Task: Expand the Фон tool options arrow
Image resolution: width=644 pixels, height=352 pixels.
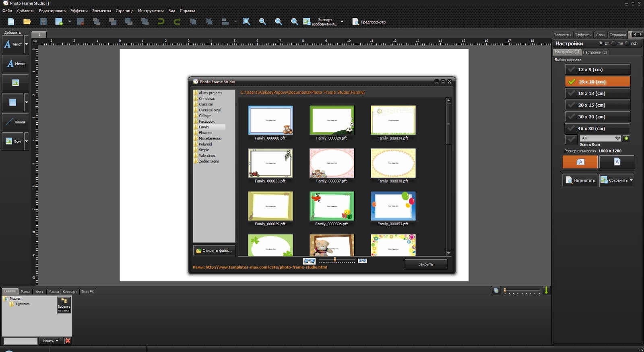Action: [x=27, y=141]
